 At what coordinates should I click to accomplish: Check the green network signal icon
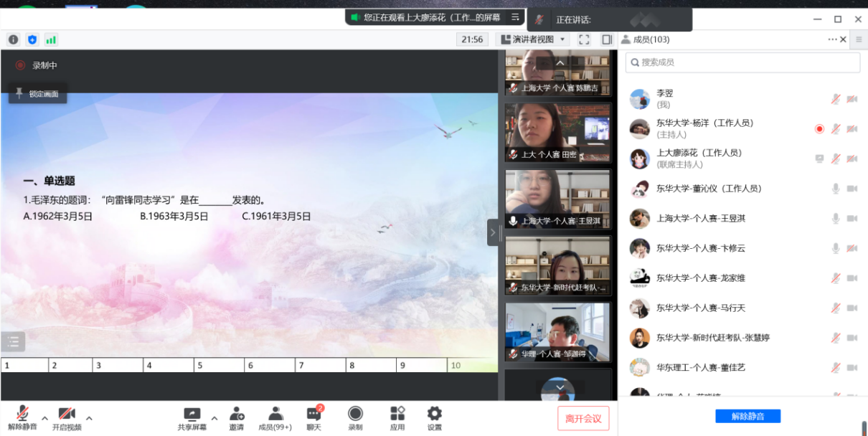point(51,39)
